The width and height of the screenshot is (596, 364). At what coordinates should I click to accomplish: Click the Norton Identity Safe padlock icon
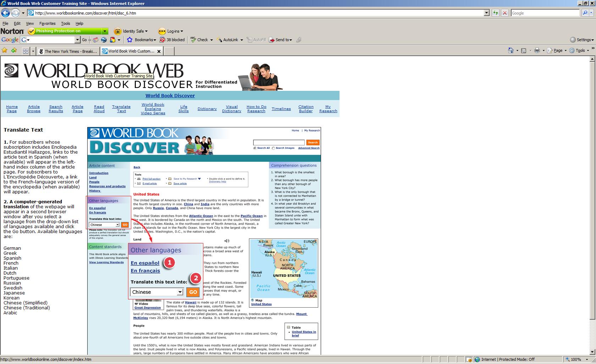point(118,31)
